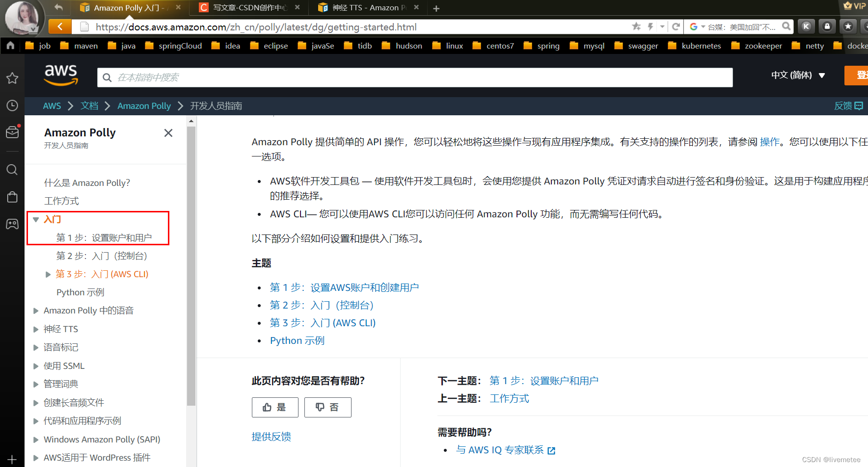Open the shopping bag sidebar icon
This screenshot has height=467, width=868.
point(12,197)
